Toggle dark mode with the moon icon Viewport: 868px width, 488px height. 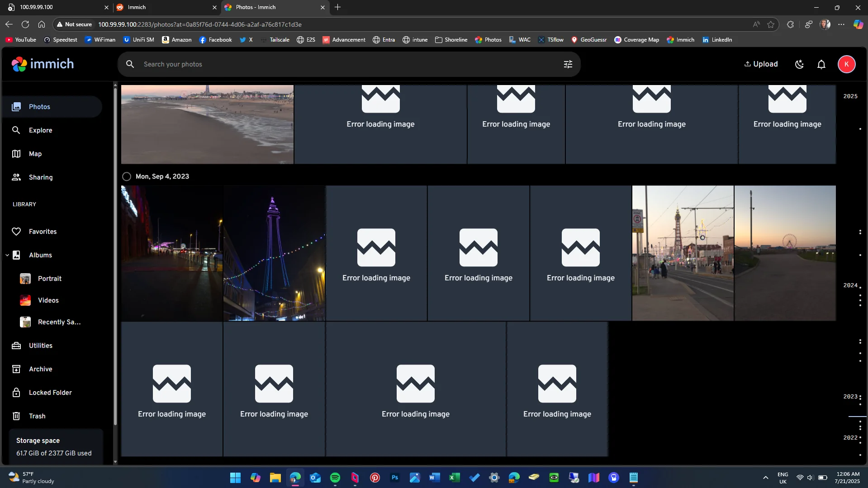pyautogui.click(x=799, y=64)
